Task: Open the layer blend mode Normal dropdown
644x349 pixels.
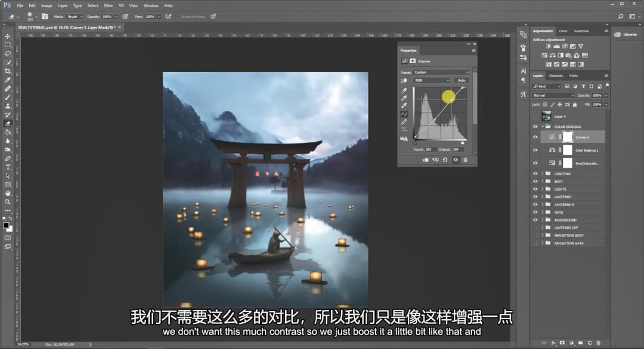Action: coord(553,95)
